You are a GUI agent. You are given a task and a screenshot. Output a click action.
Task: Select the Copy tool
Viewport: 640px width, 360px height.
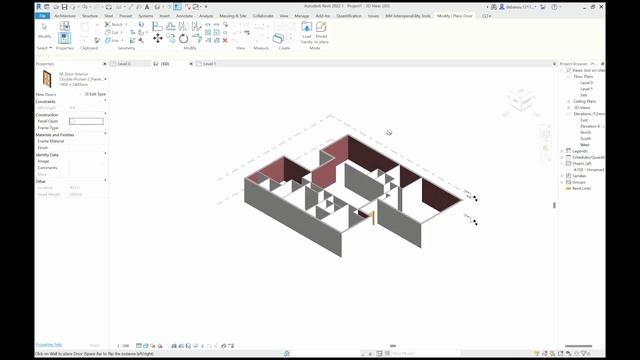[x=171, y=38]
